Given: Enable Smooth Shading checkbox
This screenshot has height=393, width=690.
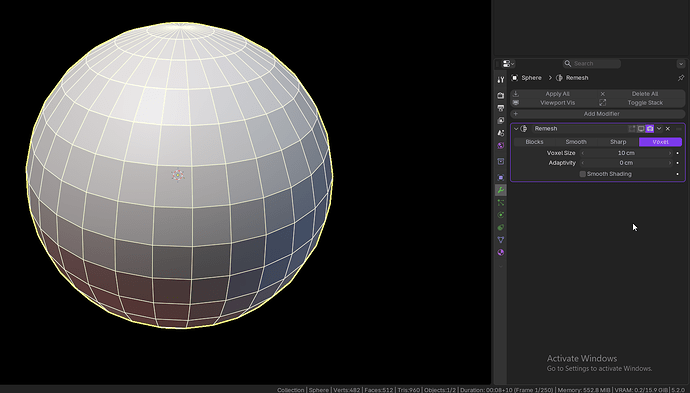Looking at the screenshot, I should coord(583,174).
